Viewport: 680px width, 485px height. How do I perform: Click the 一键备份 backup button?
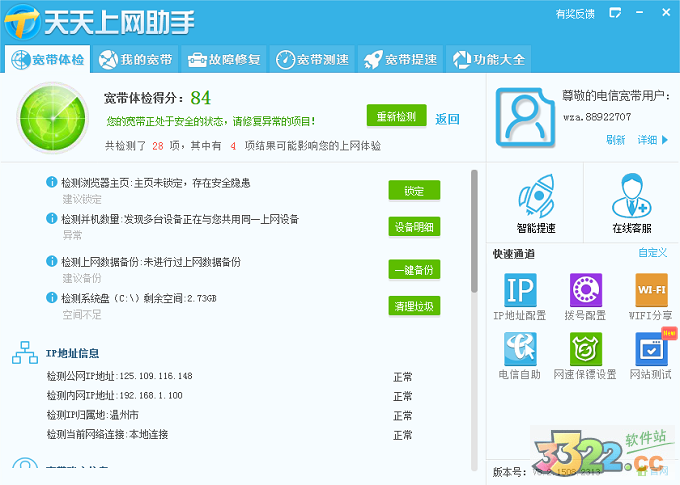coord(413,270)
